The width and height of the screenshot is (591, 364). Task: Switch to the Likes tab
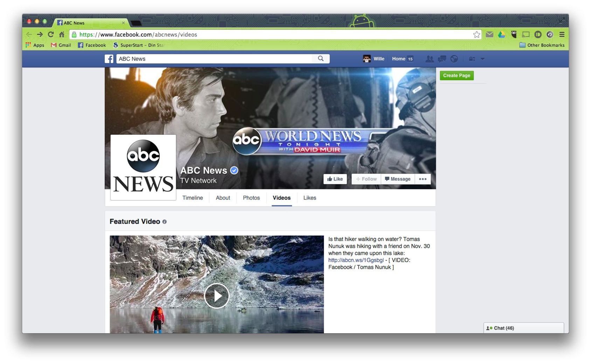tap(310, 198)
